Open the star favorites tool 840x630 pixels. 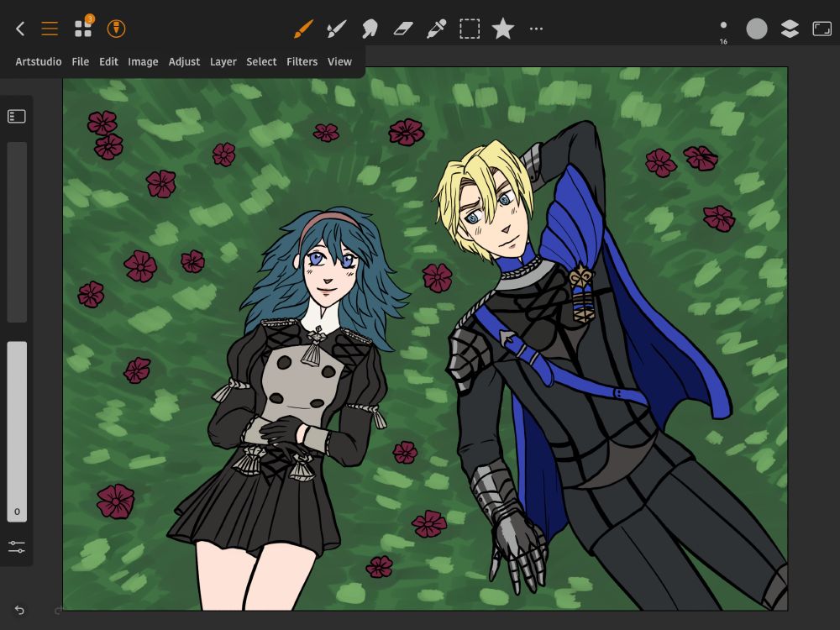coord(502,29)
